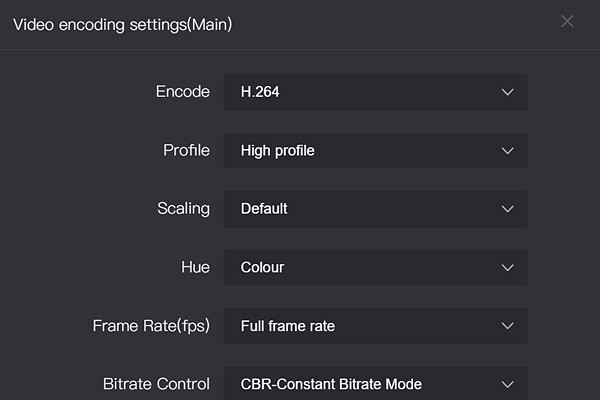Click the Bitrate Control label
The width and height of the screenshot is (600, 400).
156,384
